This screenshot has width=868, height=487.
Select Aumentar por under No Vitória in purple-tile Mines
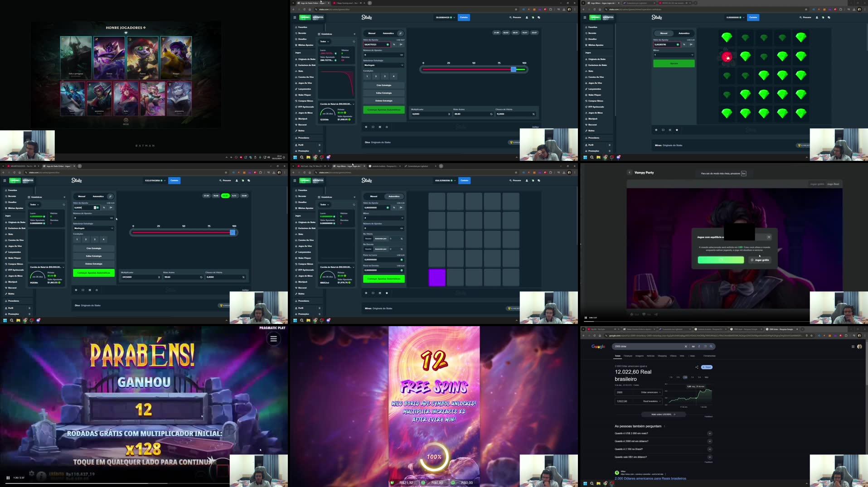[381, 239]
